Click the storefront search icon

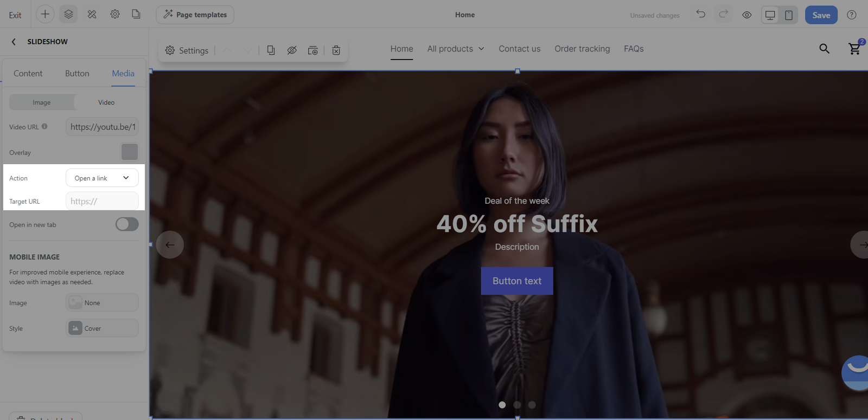pyautogui.click(x=824, y=49)
